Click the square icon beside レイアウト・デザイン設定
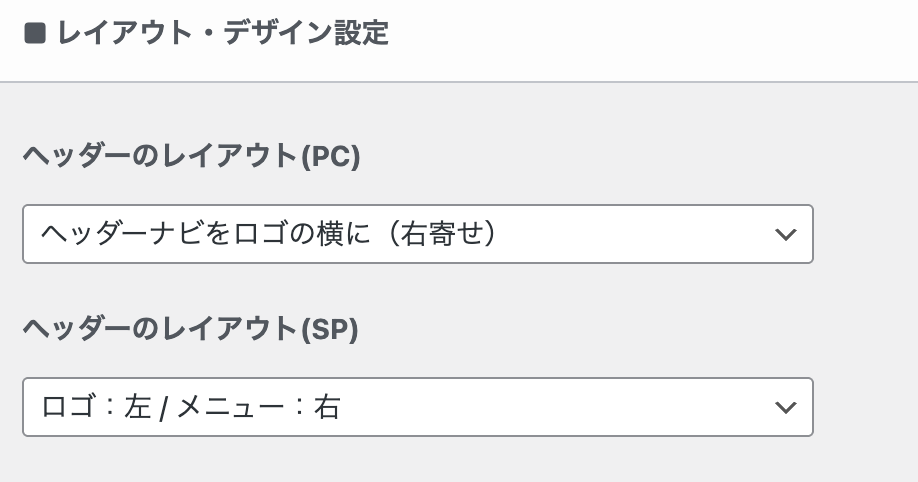 coord(35,34)
